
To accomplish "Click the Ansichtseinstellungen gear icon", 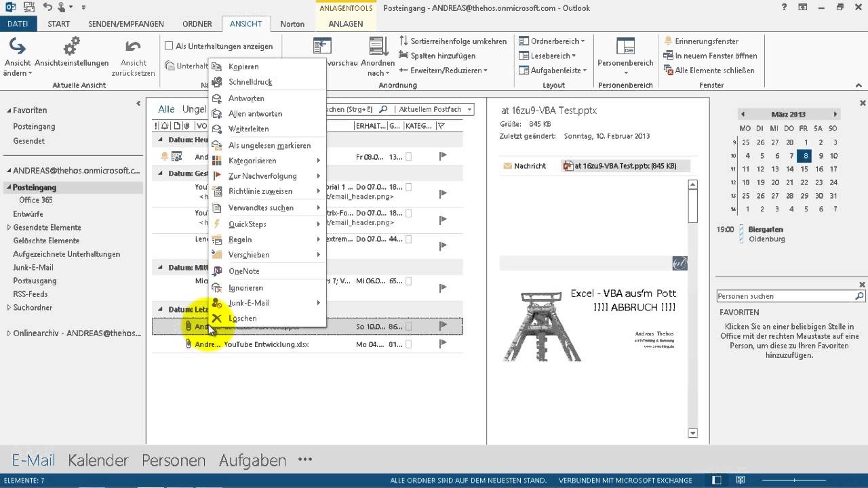I will click(x=71, y=46).
